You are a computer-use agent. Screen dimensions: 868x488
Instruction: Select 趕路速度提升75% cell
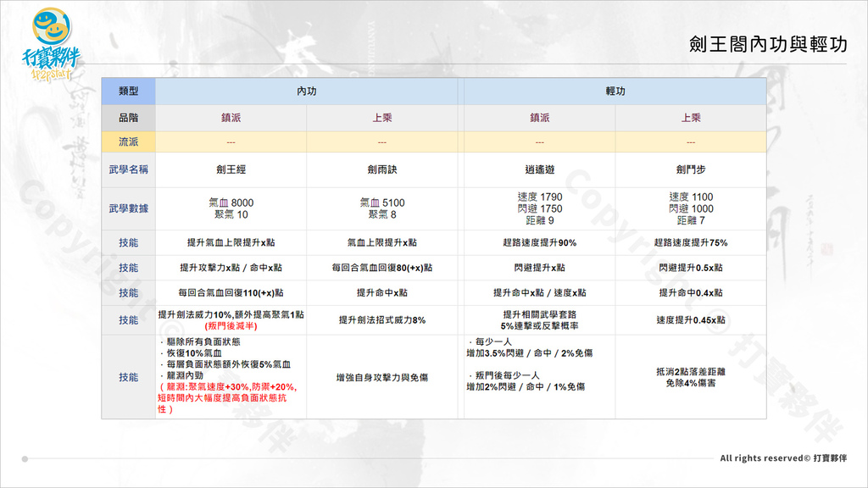691,243
